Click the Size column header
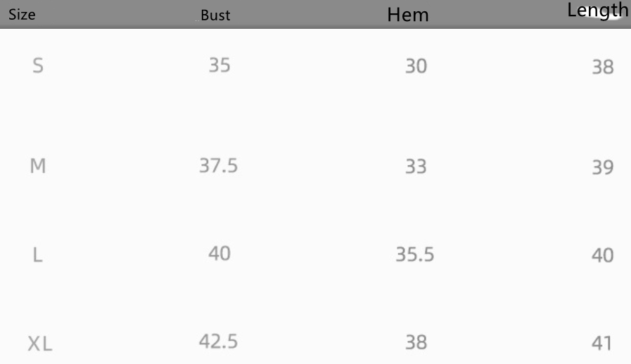 coord(22,15)
